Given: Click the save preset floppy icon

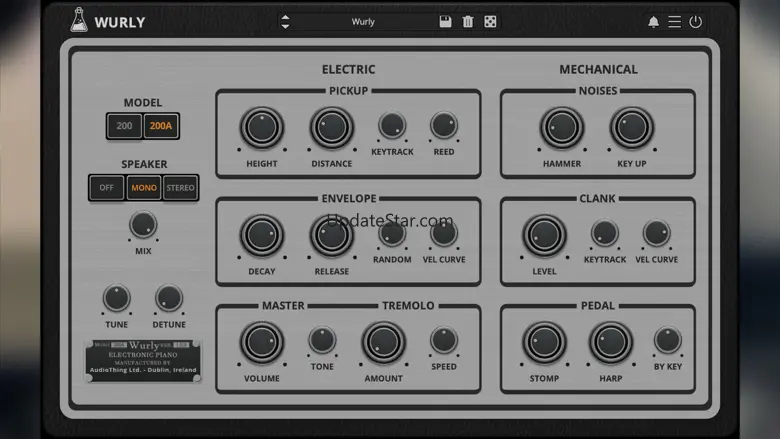Looking at the screenshot, I should 445,21.
